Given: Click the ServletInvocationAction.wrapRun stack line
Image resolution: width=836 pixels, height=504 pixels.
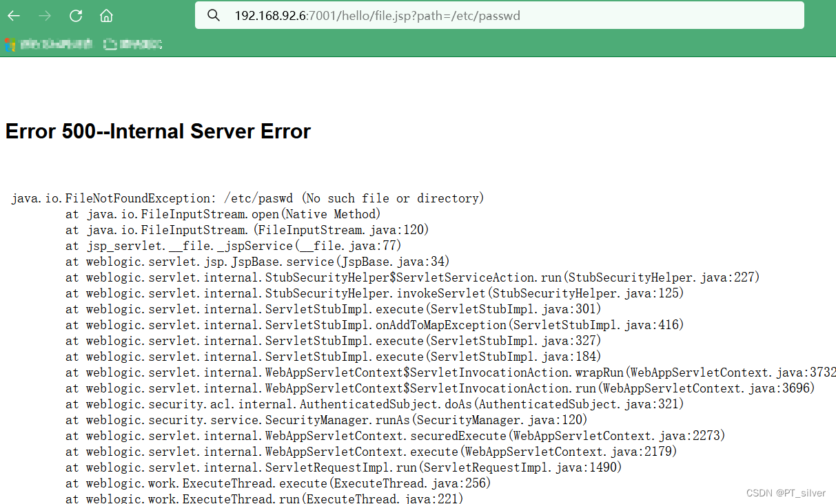Looking at the screenshot, I should pyautogui.click(x=451, y=372).
